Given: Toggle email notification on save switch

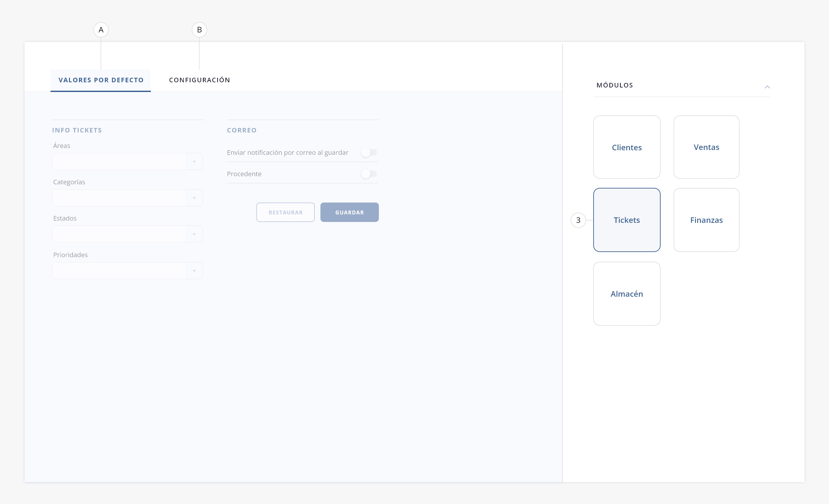Looking at the screenshot, I should point(369,153).
